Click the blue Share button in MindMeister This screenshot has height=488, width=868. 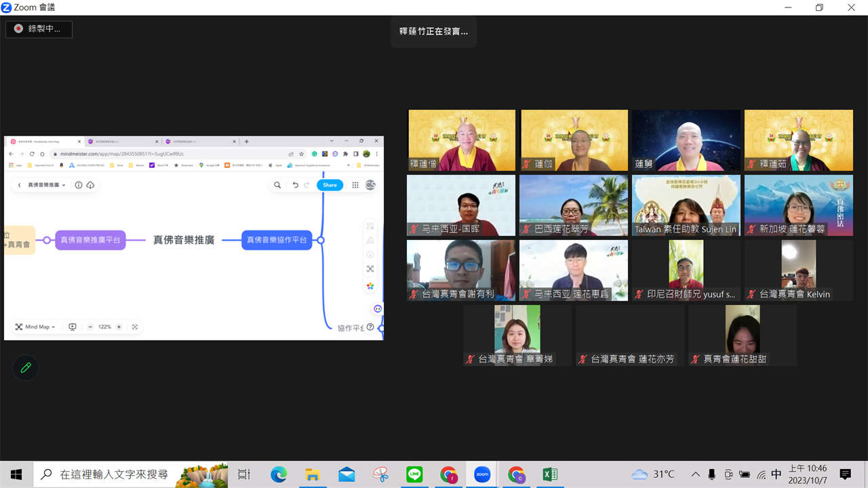point(330,185)
